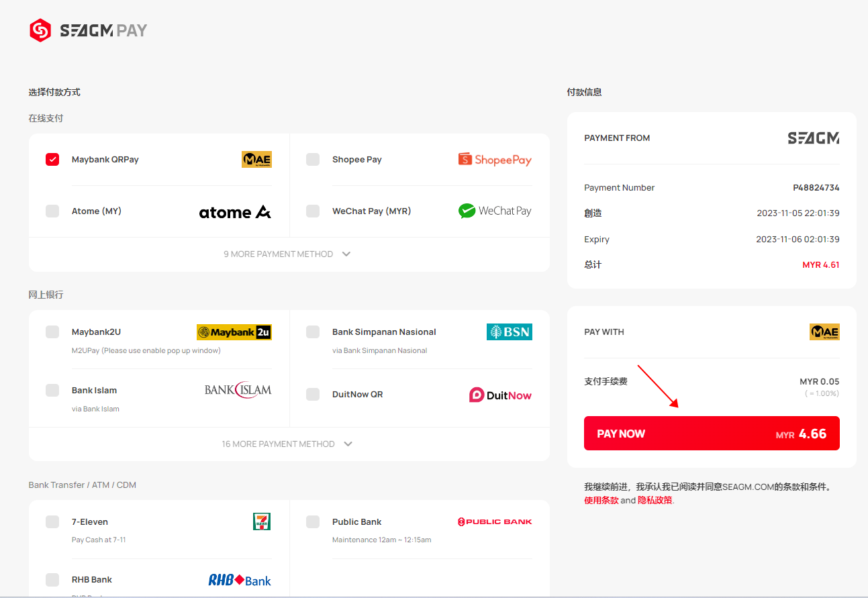Select the Atome (MY) checkbox
Image resolution: width=868 pixels, height=598 pixels.
coord(52,211)
